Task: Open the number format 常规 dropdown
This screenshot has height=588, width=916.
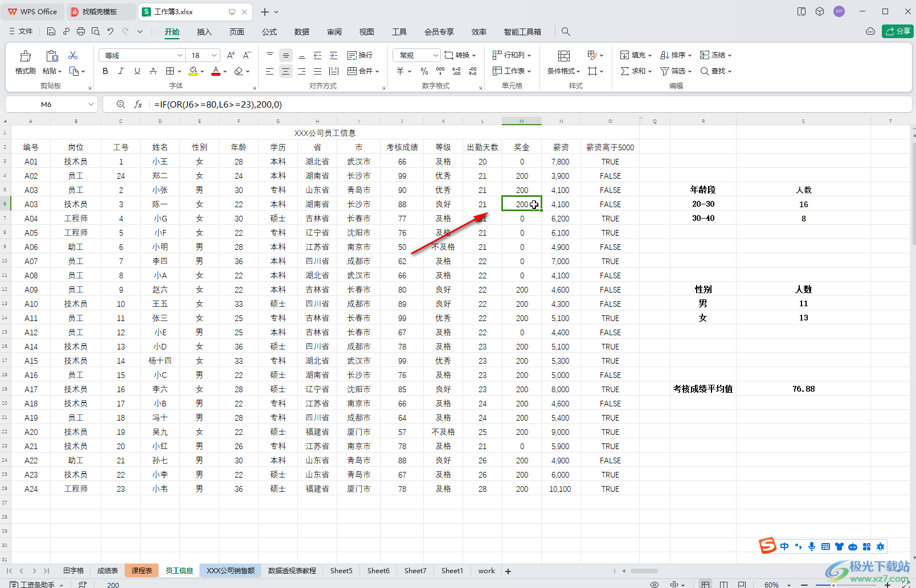Action: coord(436,55)
